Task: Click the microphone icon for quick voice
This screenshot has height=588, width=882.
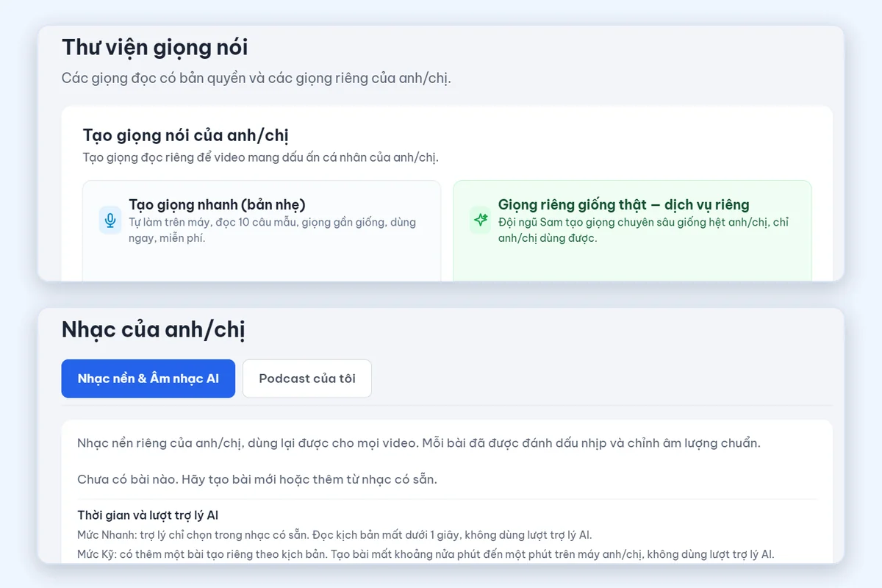Action: coord(110,220)
